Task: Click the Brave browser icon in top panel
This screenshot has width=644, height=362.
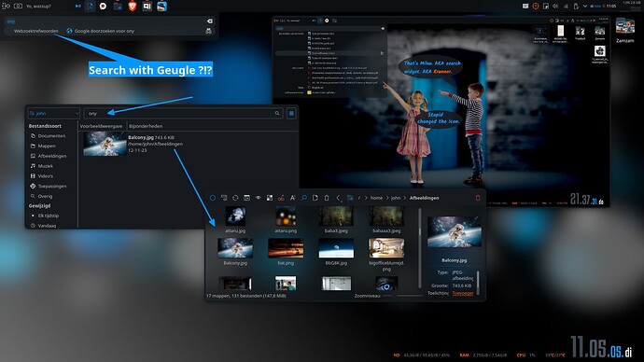Action: 132,7
